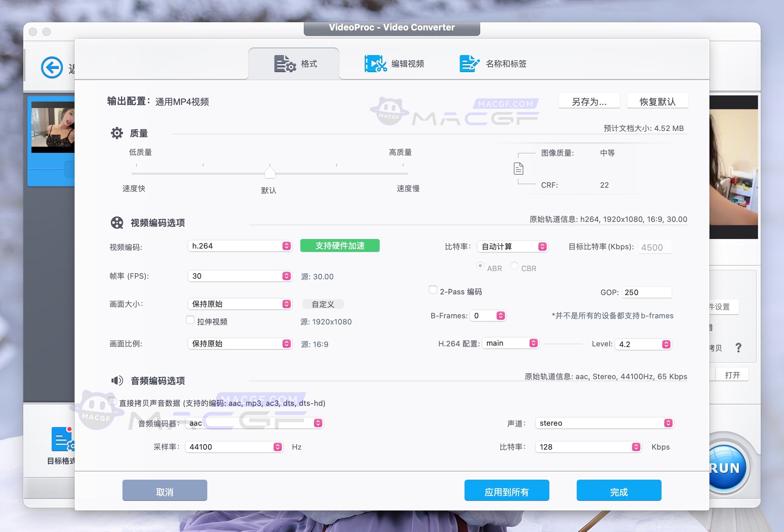Viewport: 784px width, 532px height.
Task: Click the 另存为 button
Action: click(589, 101)
